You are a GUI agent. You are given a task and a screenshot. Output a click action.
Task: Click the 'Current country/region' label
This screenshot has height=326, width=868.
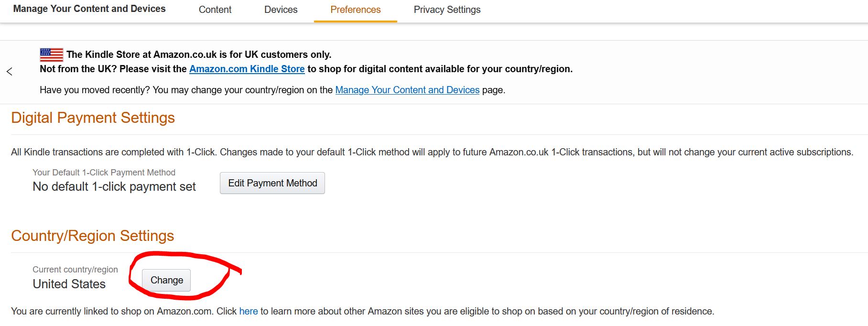click(x=75, y=269)
